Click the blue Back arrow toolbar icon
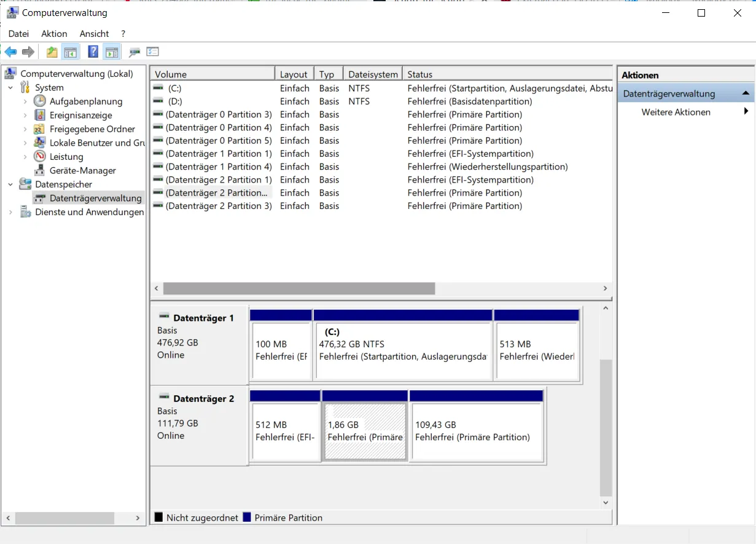This screenshot has width=756, height=544. tap(10, 52)
